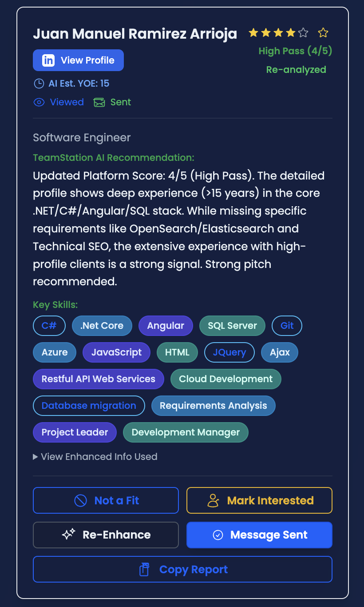Select the C# skill tag
This screenshot has width=364, height=607.
tap(49, 326)
